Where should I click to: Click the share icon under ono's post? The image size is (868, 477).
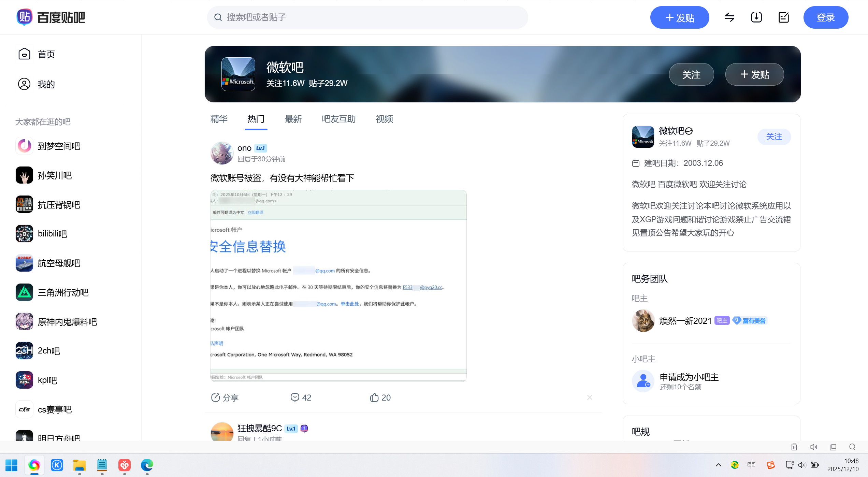(216, 397)
